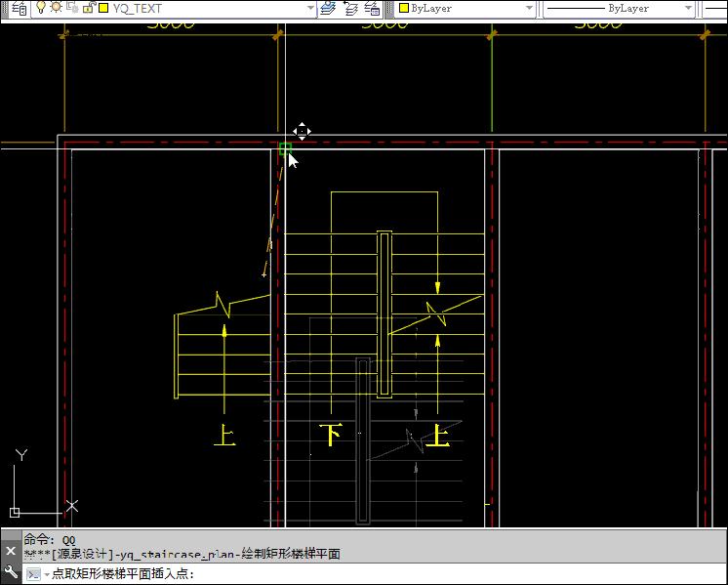728x585 pixels.
Task: Open command line customize wrench icon
Action: pyautogui.click(x=11, y=571)
